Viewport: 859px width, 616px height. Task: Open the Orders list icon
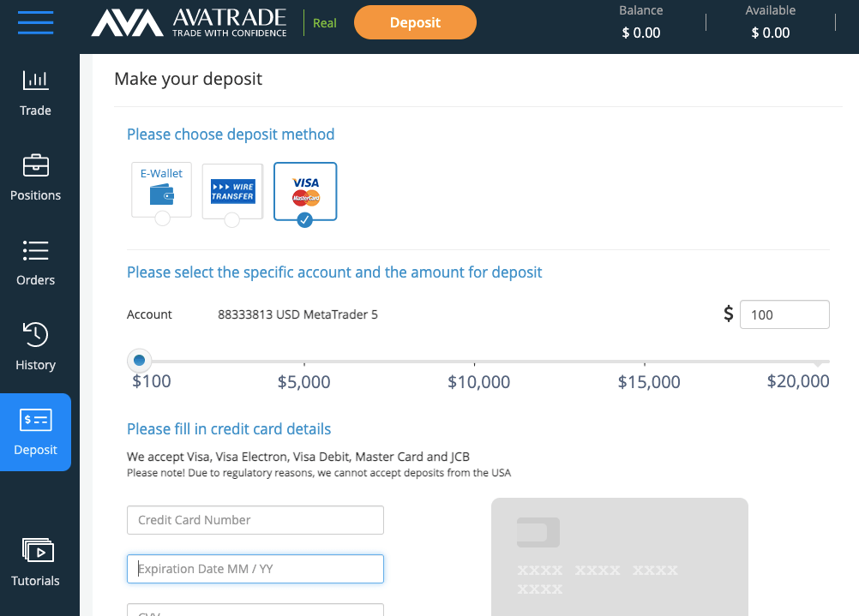click(x=36, y=250)
